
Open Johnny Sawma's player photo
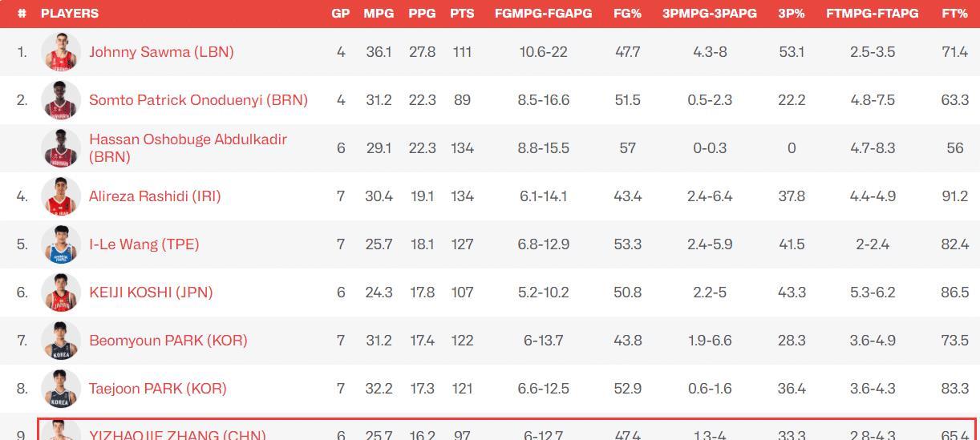pyautogui.click(x=61, y=52)
